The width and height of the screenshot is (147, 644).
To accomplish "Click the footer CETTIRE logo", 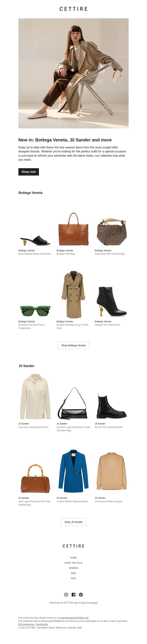I will coord(73,546).
